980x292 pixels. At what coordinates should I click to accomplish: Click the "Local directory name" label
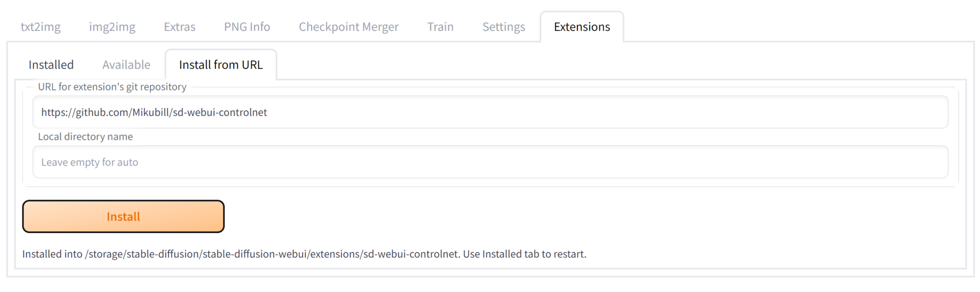[85, 136]
